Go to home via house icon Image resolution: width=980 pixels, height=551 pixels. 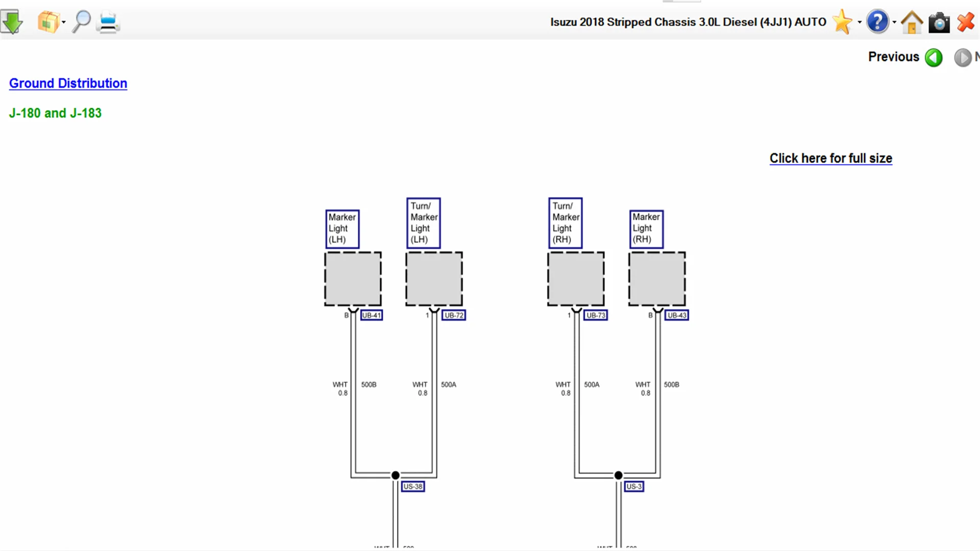(x=912, y=22)
